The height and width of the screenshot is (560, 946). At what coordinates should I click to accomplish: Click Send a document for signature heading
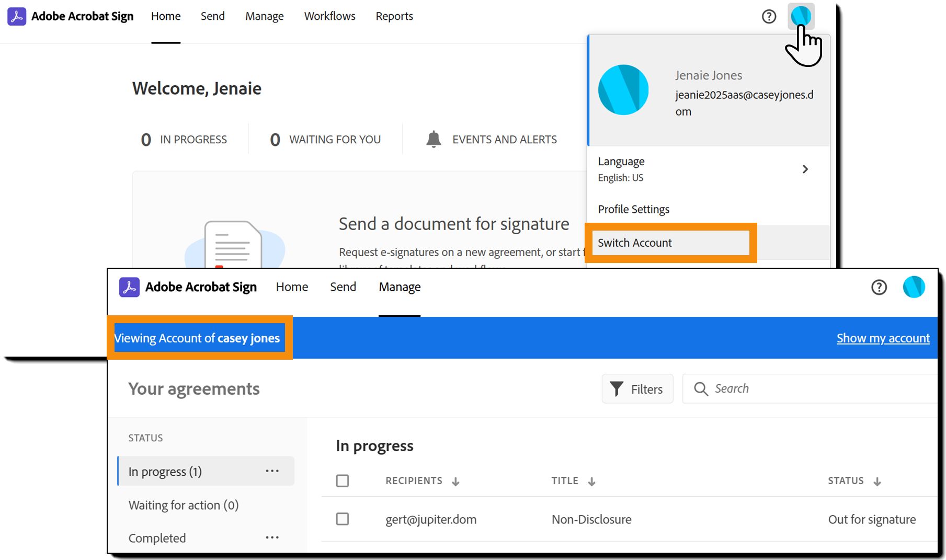(454, 224)
